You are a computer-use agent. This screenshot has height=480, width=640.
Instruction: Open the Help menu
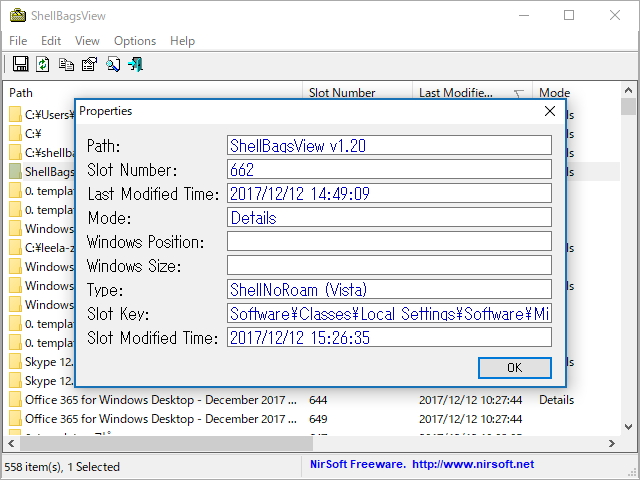point(182,41)
